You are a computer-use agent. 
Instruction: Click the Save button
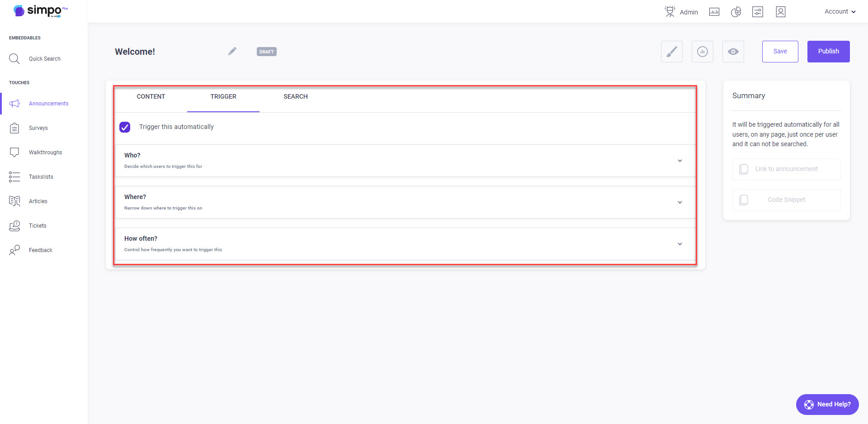[780, 52]
